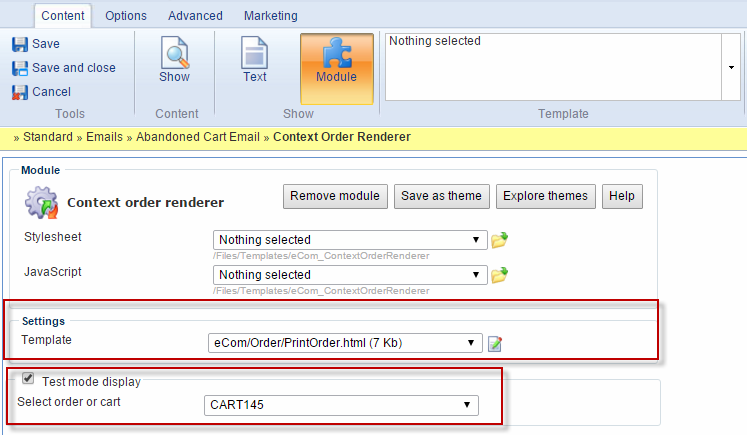The height and width of the screenshot is (435, 747).
Task: Expand the ribbon Template selection list arrow
Action: coord(733,67)
